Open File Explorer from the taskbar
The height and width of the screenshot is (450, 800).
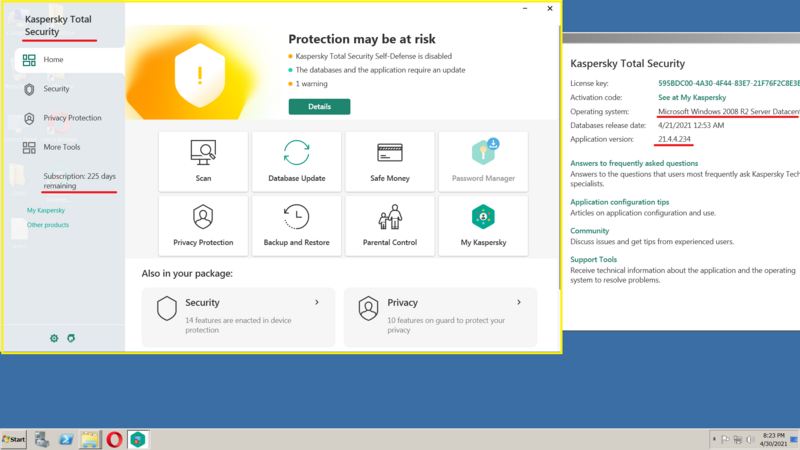click(90, 439)
